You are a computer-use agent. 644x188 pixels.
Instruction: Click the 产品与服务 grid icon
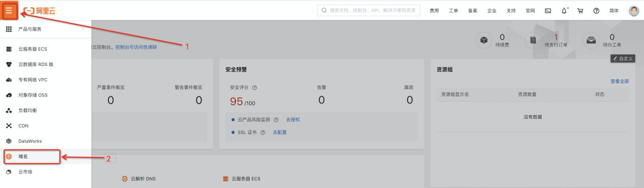click(9, 29)
